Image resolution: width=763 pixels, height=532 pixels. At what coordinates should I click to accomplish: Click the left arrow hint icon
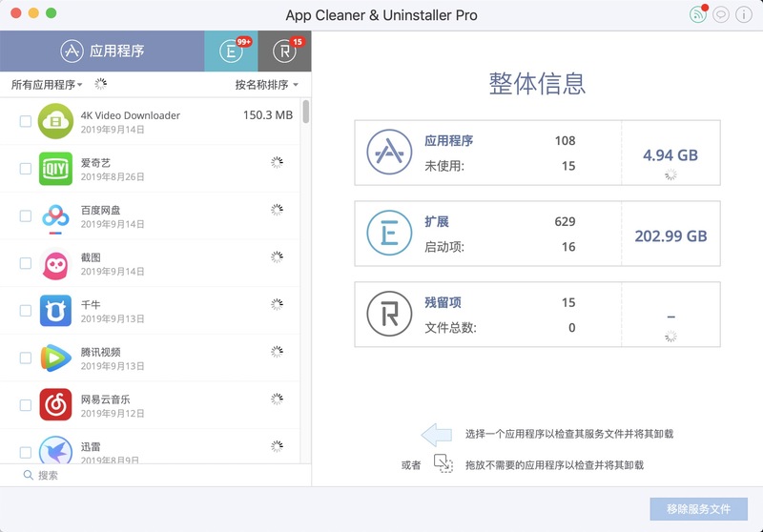pos(437,434)
